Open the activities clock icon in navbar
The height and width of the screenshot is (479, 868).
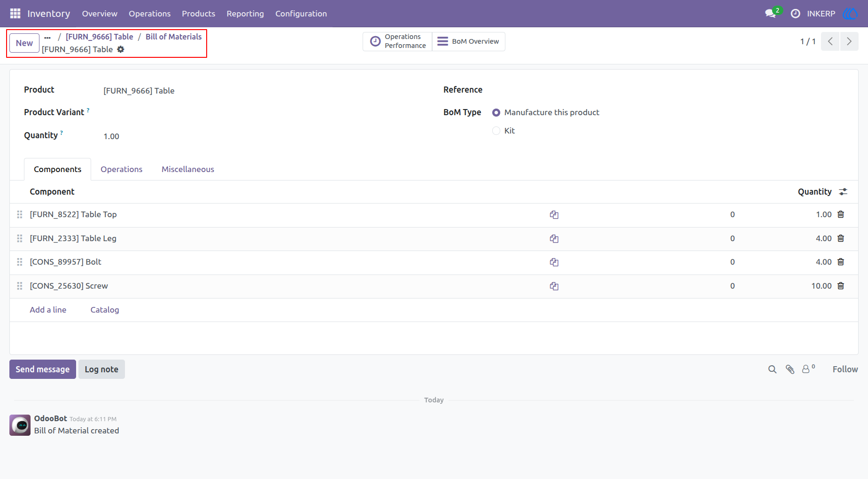(x=795, y=14)
